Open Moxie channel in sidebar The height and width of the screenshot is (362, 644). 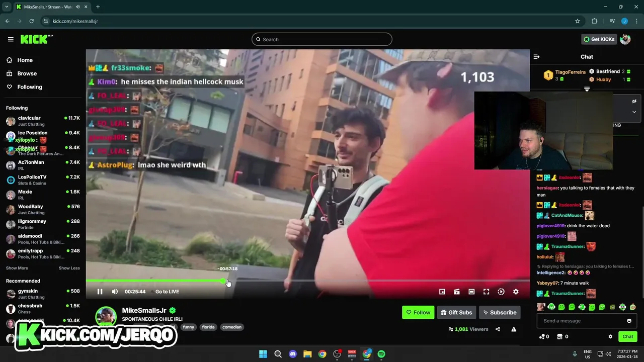(x=43, y=195)
